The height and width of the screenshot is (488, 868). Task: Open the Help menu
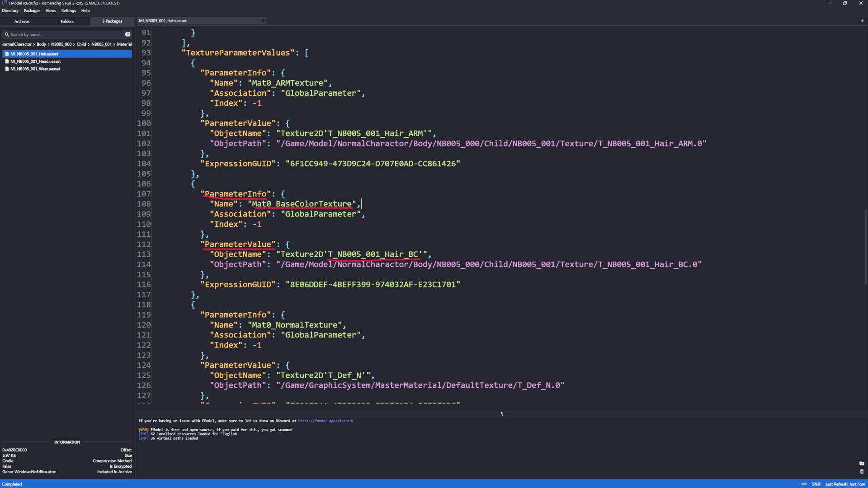coord(85,11)
